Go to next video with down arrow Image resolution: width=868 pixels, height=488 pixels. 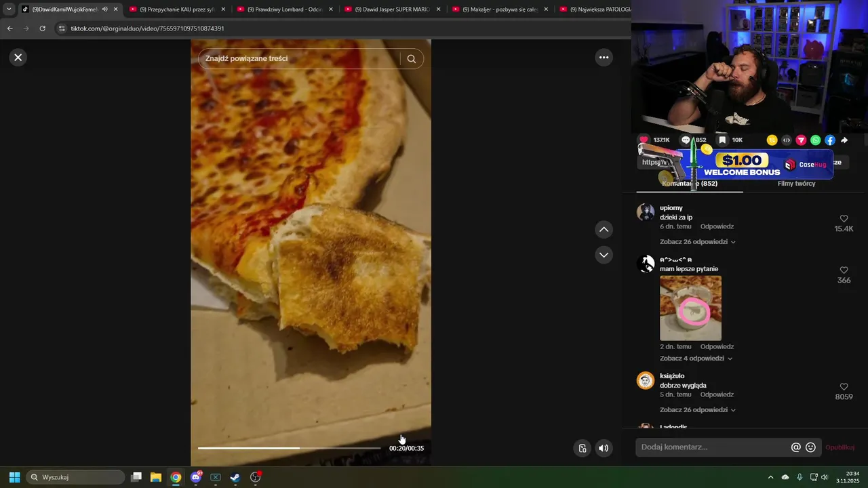tap(604, 255)
